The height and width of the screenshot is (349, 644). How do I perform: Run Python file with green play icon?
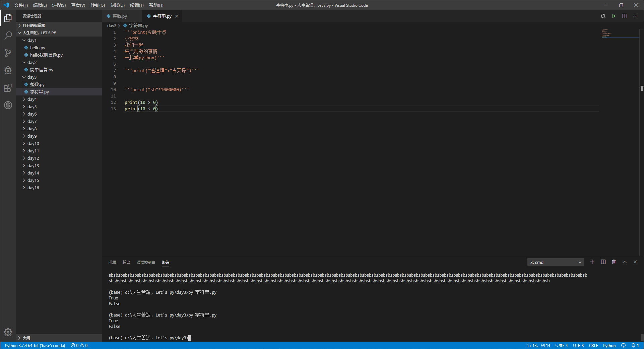pos(614,16)
